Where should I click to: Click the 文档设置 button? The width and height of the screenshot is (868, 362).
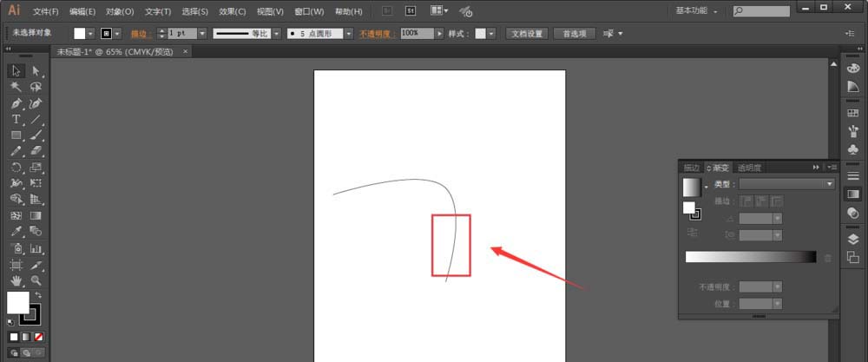tap(526, 33)
